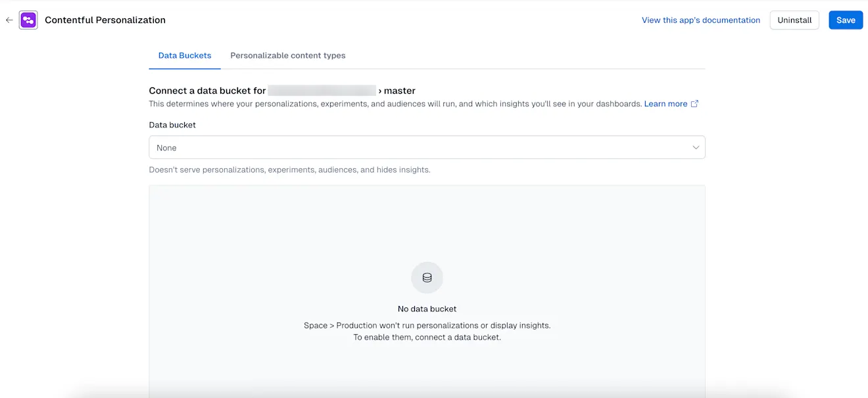This screenshot has width=868, height=398.
Task: Click the Contentful Personalization app icon
Action: coord(28,20)
